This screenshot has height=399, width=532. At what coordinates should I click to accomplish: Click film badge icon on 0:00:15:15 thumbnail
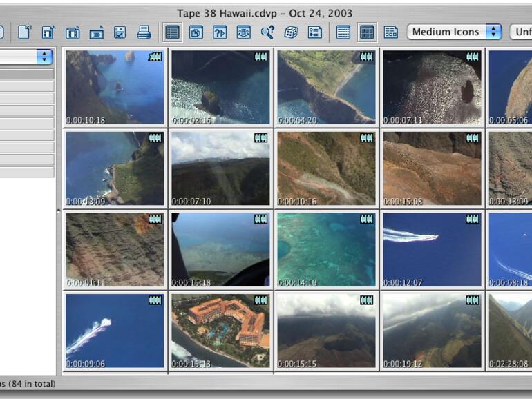click(x=367, y=300)
